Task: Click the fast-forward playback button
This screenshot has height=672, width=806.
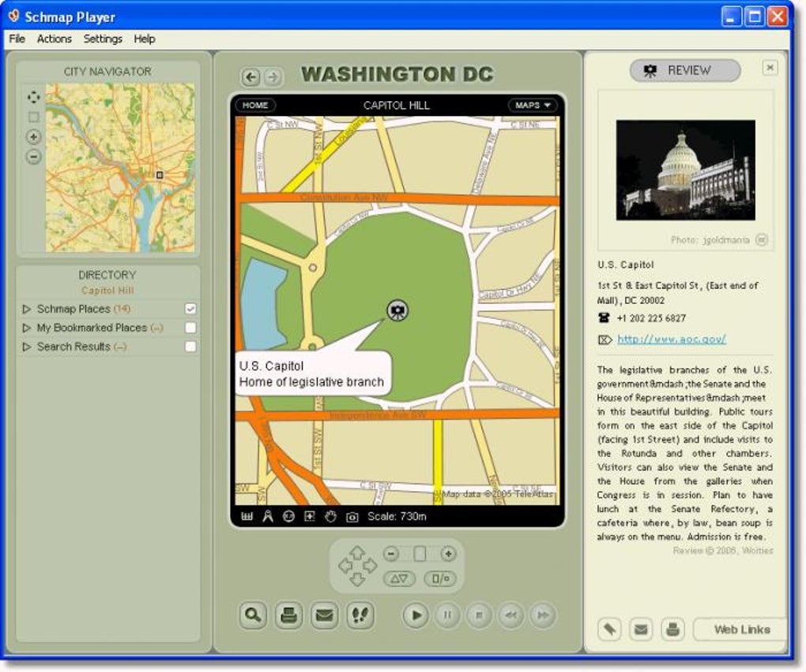Action: [543, 615]
